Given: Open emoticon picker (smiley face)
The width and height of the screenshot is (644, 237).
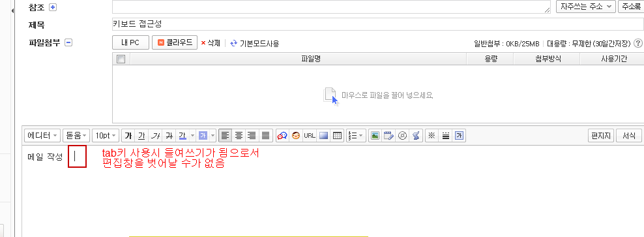Looking at the screenshot, I should [296, 135].
